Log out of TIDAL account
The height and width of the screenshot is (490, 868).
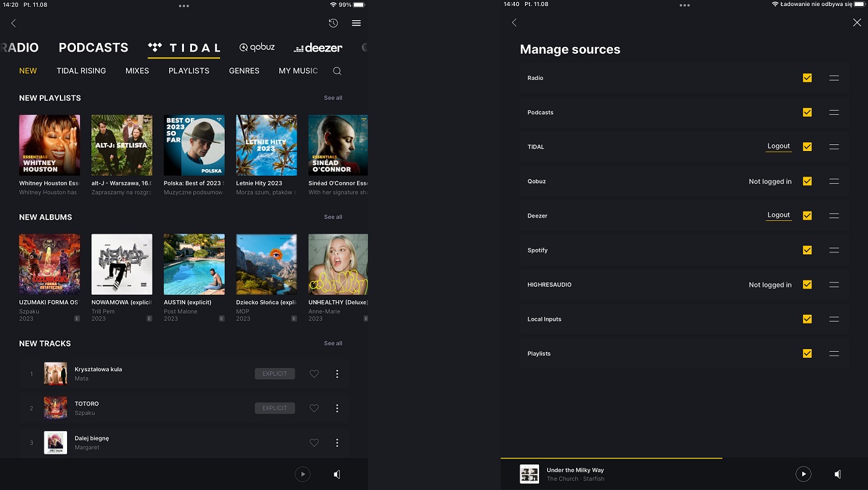click(x=779, y=146)
